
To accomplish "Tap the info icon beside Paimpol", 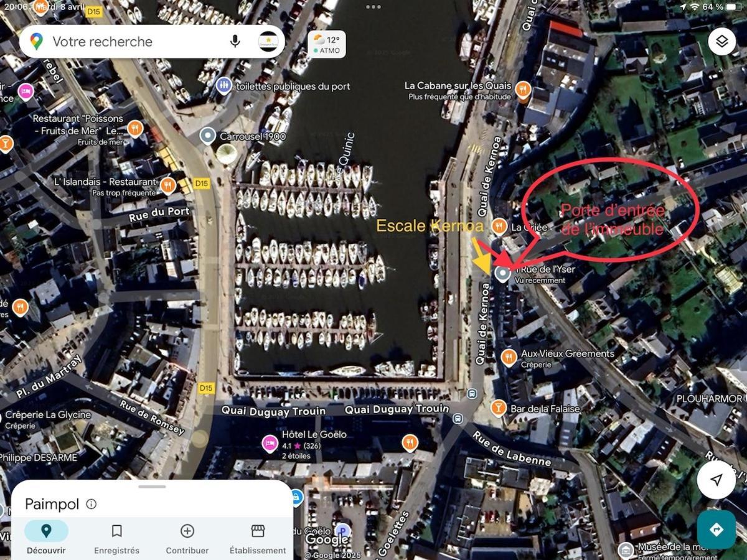I will pyautogui.click(x=92, y=504).
